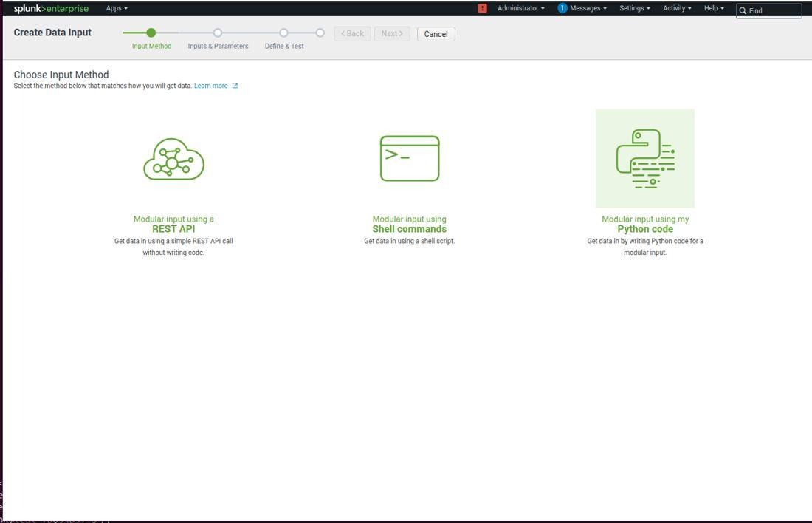Click the blue Messages count badge
812x523 pixels.
[562, 8]
